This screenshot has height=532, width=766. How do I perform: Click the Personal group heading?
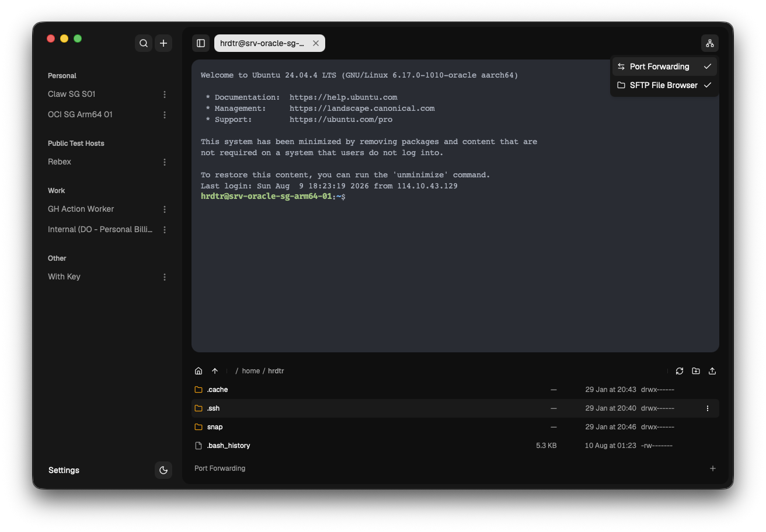click(x=62, y=76)
